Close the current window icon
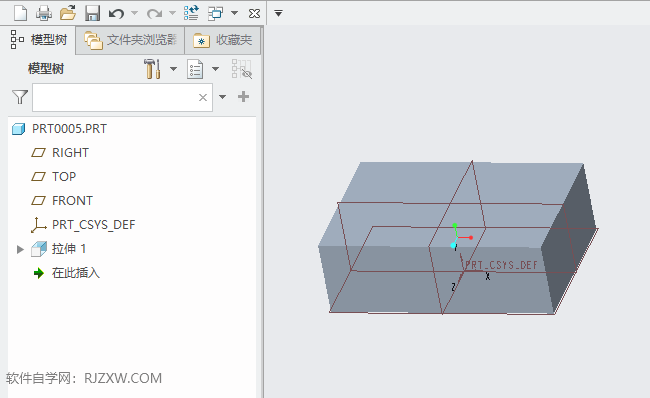This screenshot has height=398, width=650. pyautogui.click(x=255, y=14)
